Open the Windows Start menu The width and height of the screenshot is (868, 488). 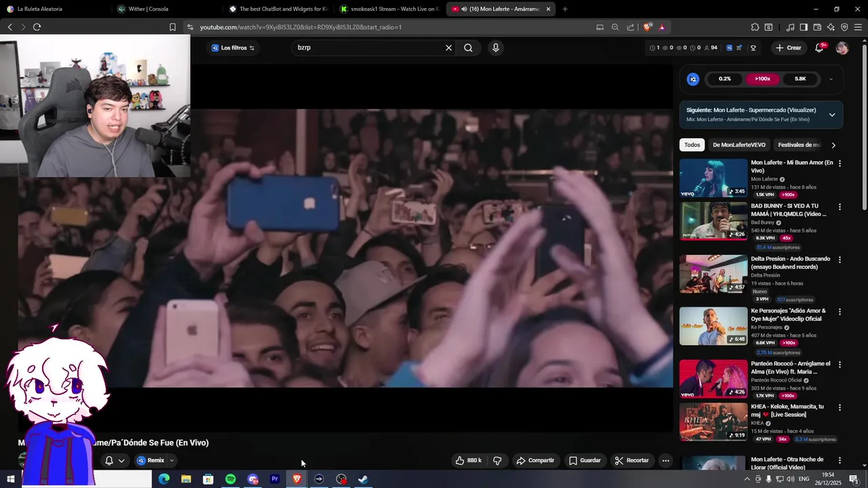pos(11,479)
